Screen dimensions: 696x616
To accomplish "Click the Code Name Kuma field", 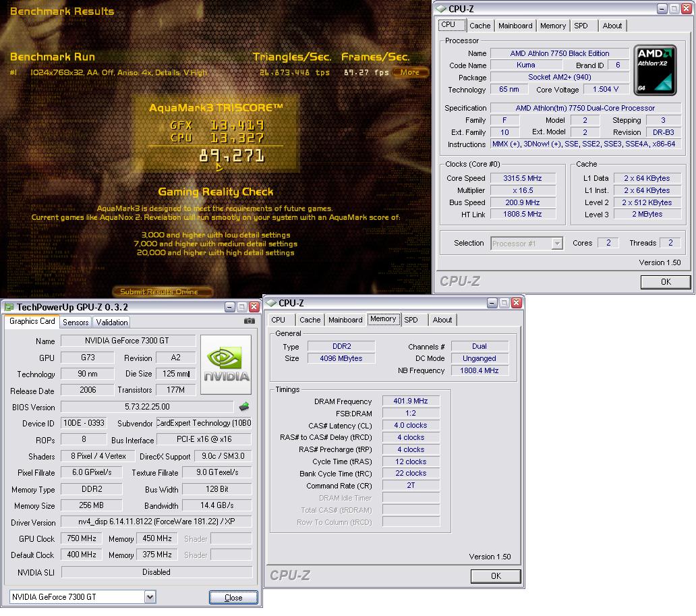I will click(x=525, y=65).
